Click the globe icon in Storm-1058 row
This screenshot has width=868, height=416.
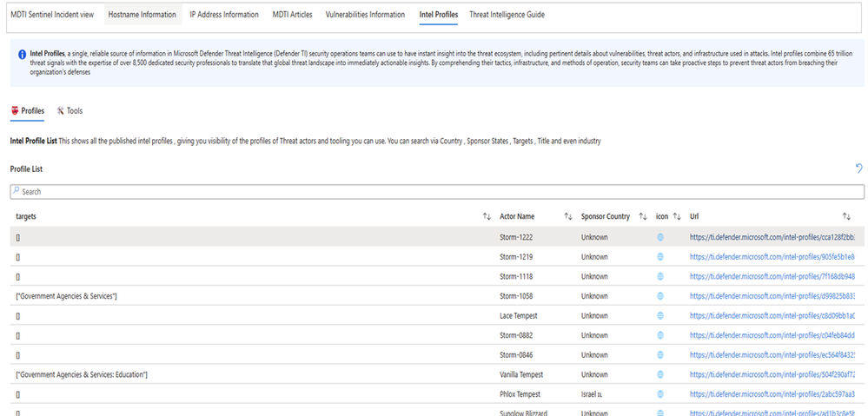coord(660,296)
